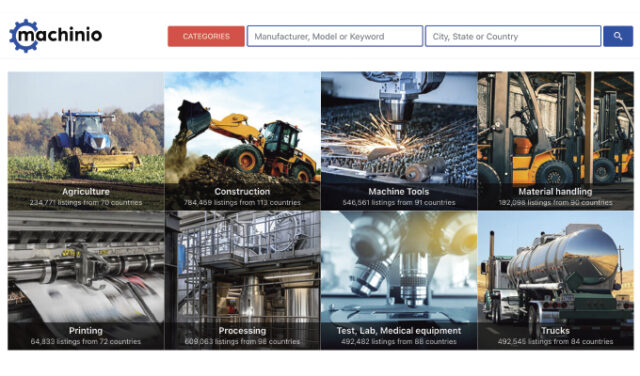This screenshot has height=376, width=640.
Task: Select the Material handling forklift tile
Action: (x=556, y=141)
